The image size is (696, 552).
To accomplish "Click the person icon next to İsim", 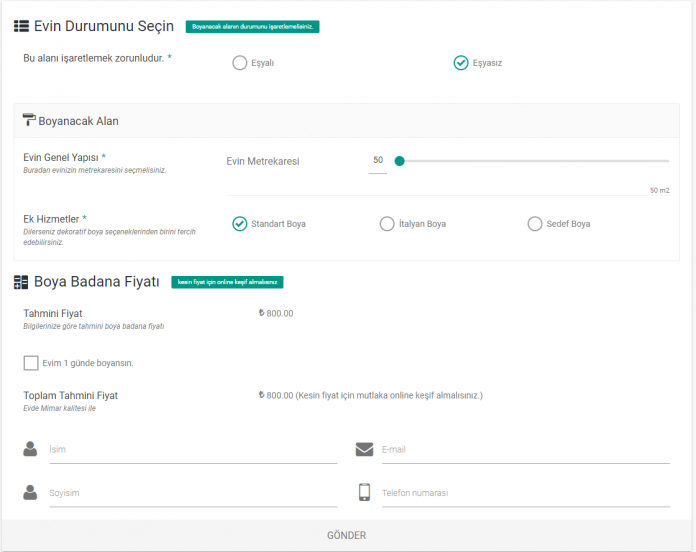I will 30,449.
